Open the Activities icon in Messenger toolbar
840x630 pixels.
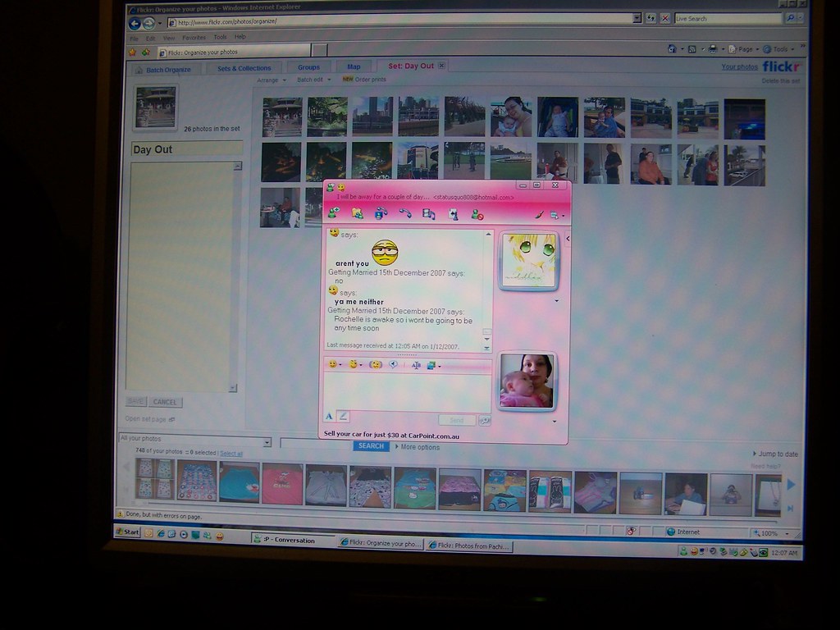point(428,214)
